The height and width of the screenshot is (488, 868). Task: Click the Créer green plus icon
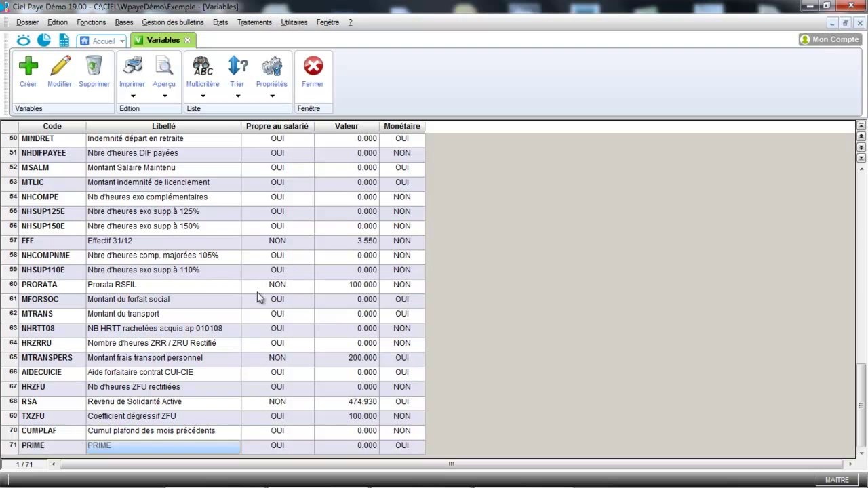click(28, 66)
